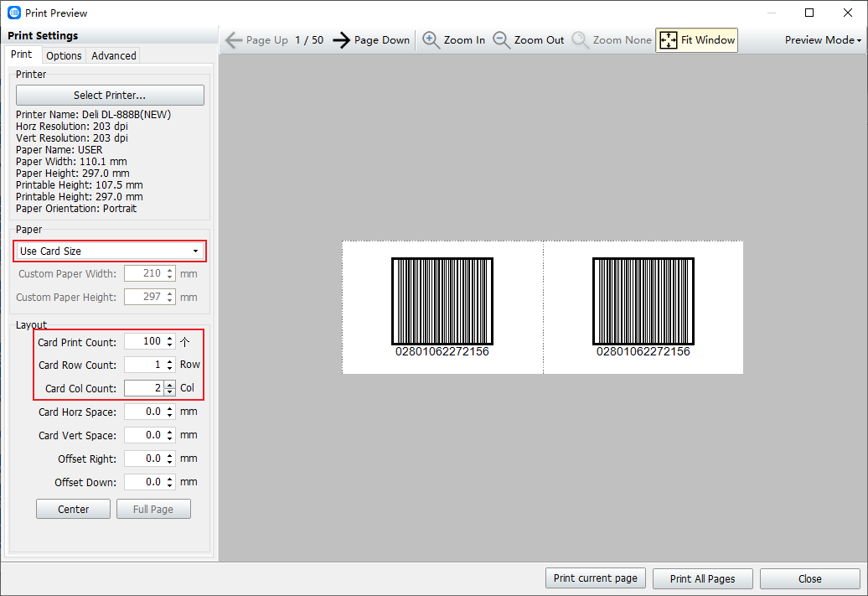Viewport: 868px width, 596px height.
Task: Click the Page Down arrow icon
Action: (342, 40)
